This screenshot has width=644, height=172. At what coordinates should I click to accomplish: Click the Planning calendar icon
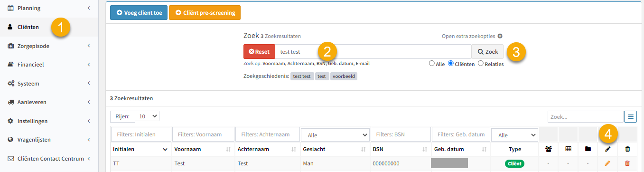(x=10, y=8)
